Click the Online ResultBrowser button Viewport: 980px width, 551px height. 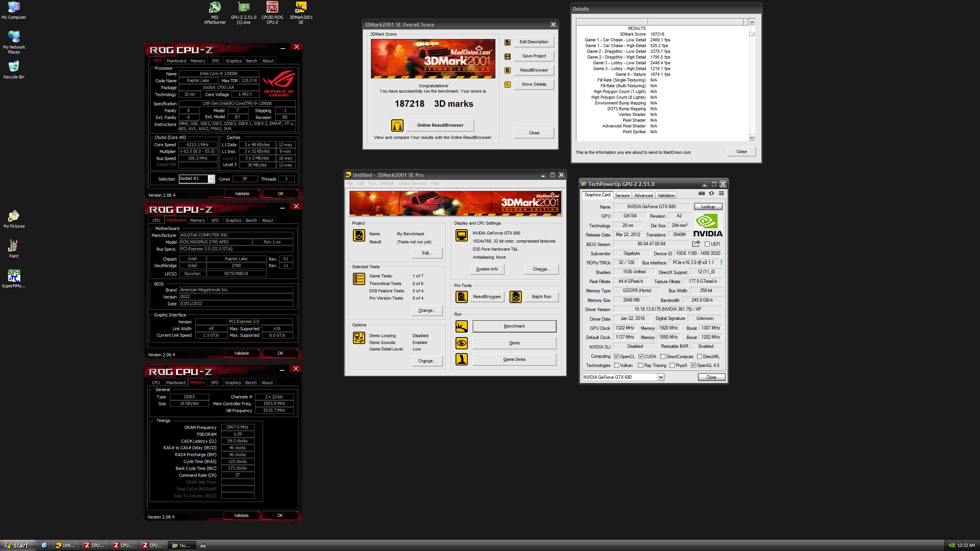click(x=440, y=125)
